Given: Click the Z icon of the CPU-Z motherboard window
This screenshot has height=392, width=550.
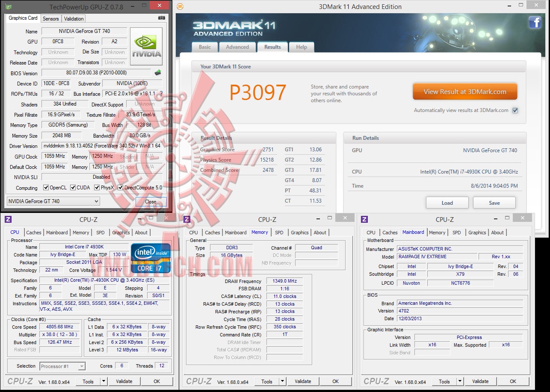Looking at the screenshot, I should click(x=364, y=219).
